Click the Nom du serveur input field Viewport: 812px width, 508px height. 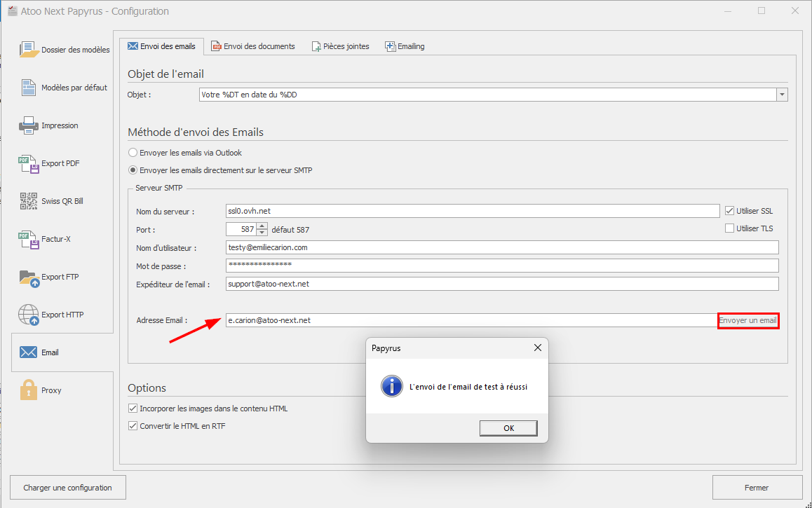click(472, 211)
